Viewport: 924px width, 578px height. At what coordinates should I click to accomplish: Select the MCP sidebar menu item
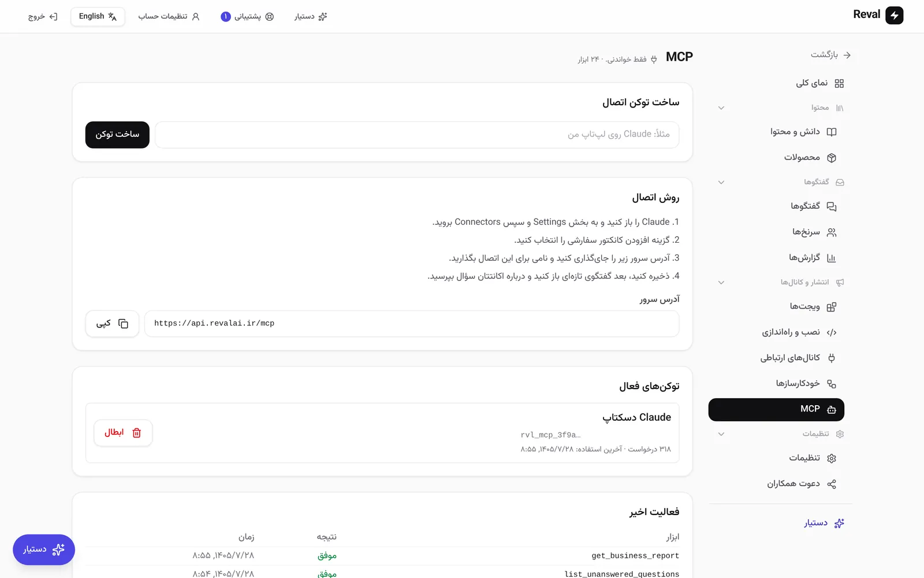(776, 409)
